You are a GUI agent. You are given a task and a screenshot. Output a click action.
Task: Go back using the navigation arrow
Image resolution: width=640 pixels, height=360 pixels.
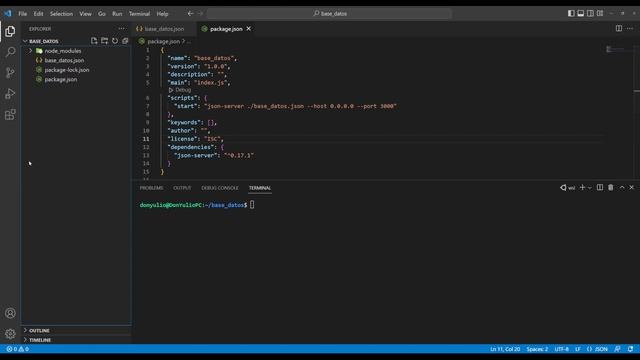pos(190,13)
